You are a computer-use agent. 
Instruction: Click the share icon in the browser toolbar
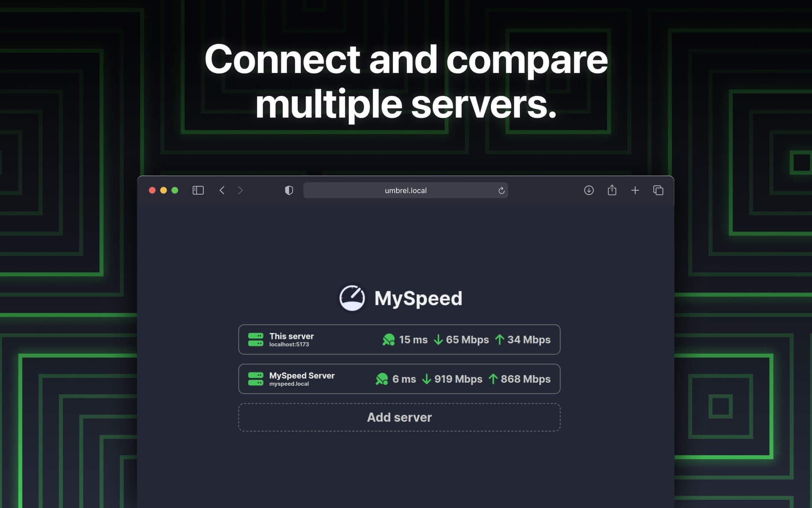(612, 190)
